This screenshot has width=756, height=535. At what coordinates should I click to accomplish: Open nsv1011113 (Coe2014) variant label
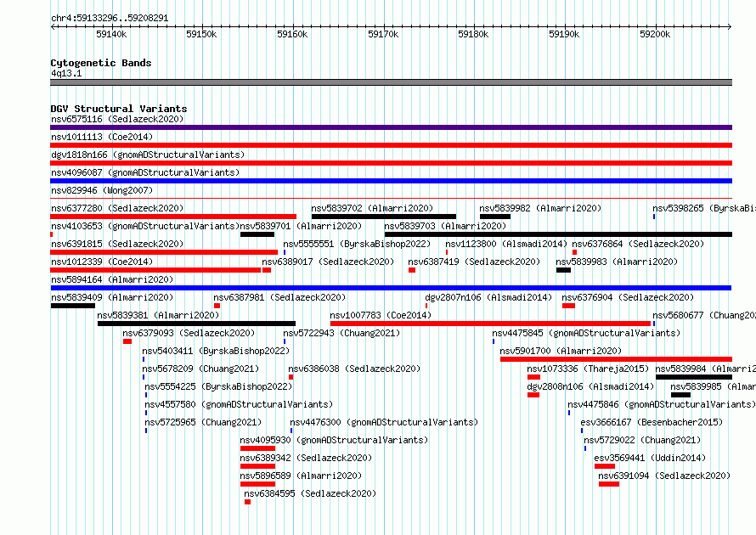point(102,137)
